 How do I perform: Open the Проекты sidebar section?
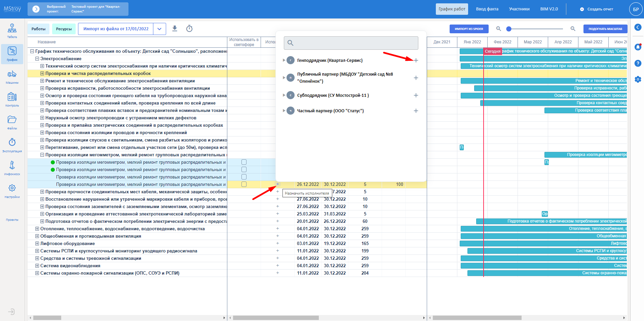tap(12, 220)
